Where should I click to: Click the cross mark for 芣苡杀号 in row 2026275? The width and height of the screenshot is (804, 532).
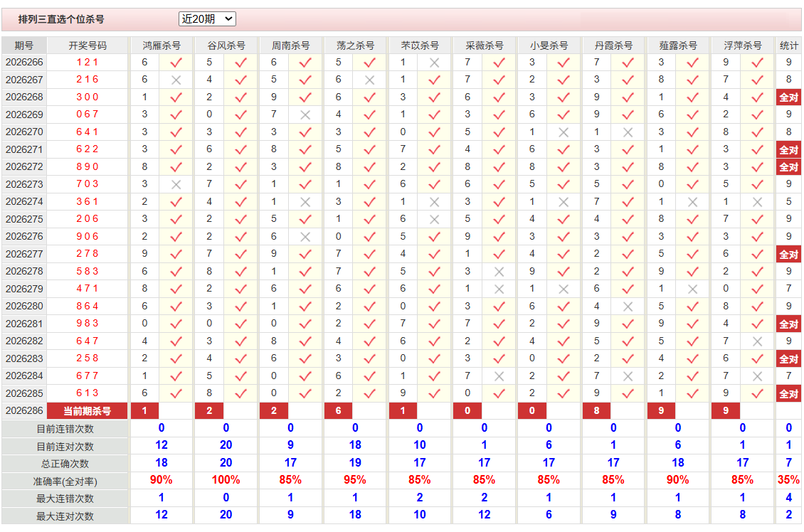pos(434,219)
